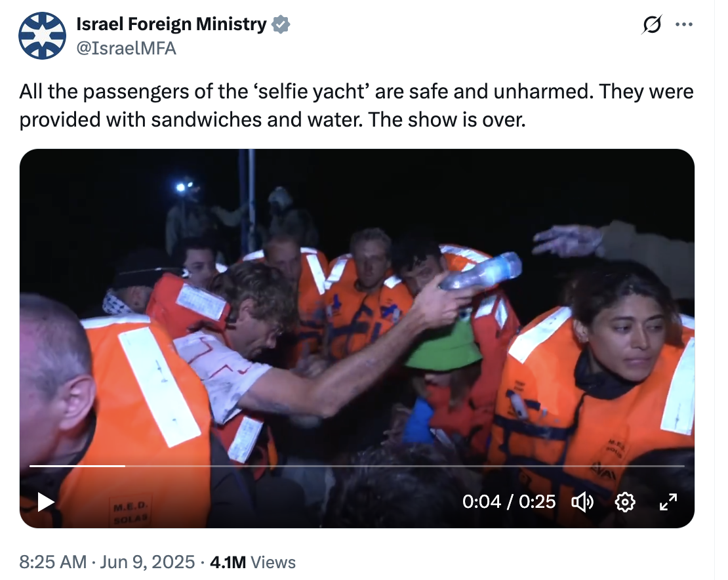Open the three-dot more options menu
The width and height of the screenshot is (728, 580).
[x=684, y=25]
